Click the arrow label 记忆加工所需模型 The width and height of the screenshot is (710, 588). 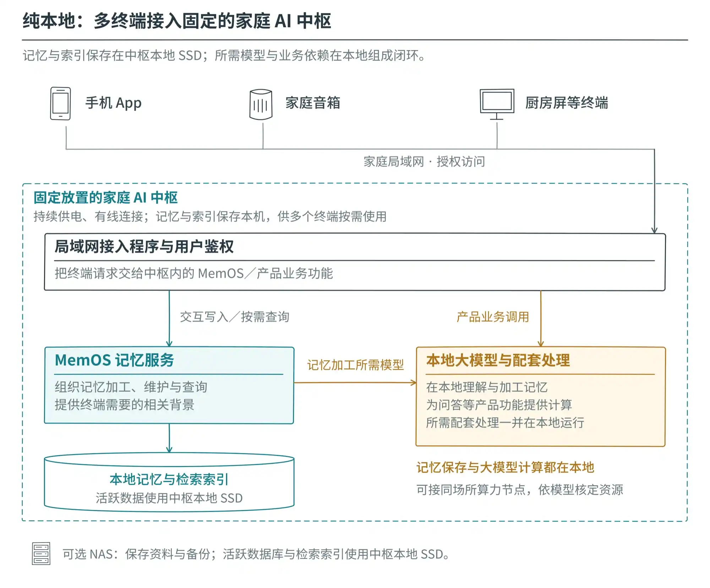[x=355, y=365]
